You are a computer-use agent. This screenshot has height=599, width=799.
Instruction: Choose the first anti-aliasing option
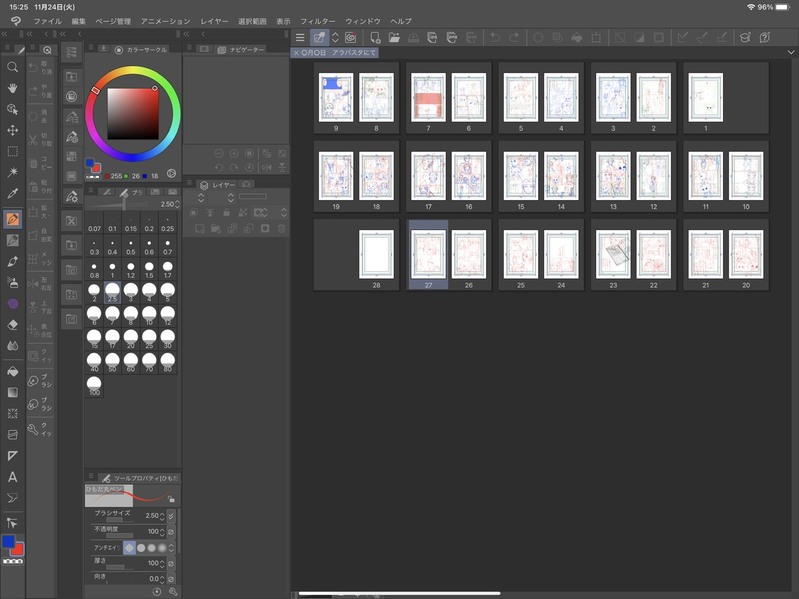[128, 547]
